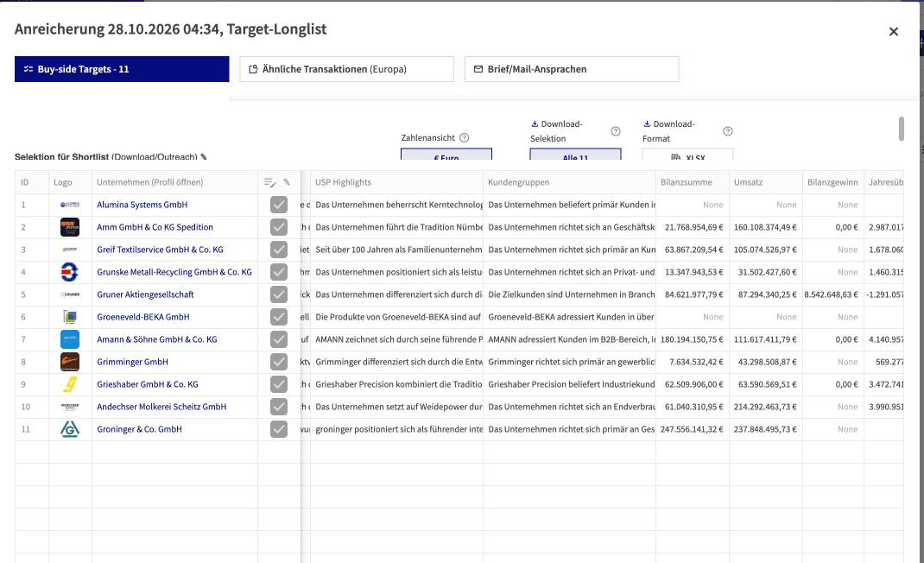The height and width of the screenshot is (563, 924).
Task: Click the Umsatz value 214.292.463,73 €
Action: 765,407
